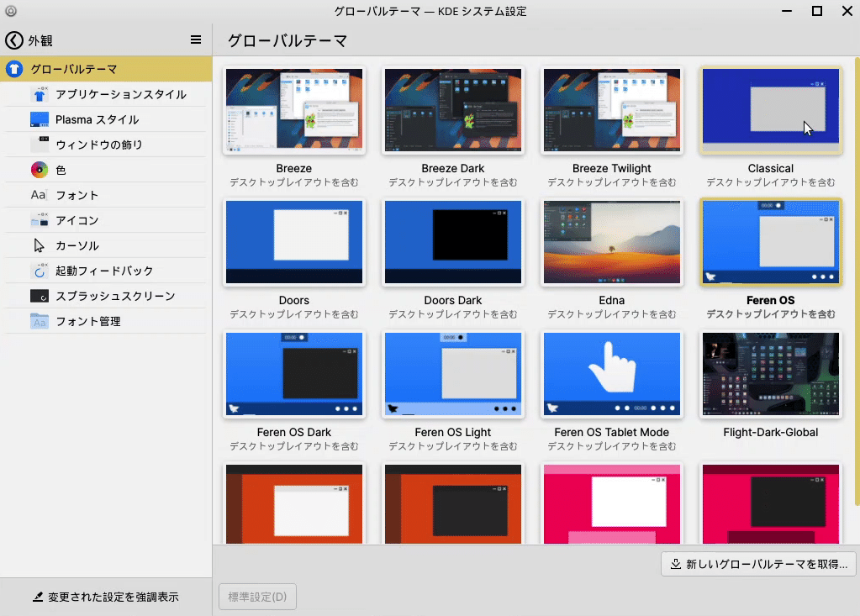This screenshot has height=616, width=860.
Task: Click the フォント管理 folder icon
Action: [40, 321]
